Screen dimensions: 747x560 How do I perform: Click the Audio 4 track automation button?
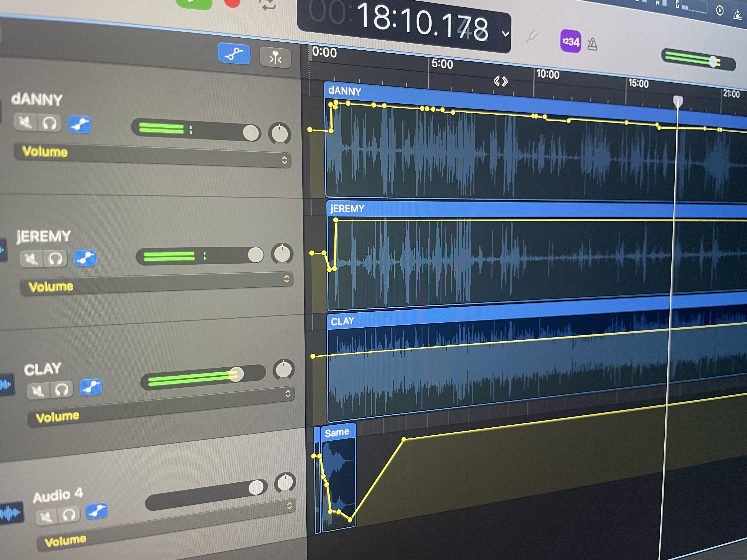coord(97,511)
